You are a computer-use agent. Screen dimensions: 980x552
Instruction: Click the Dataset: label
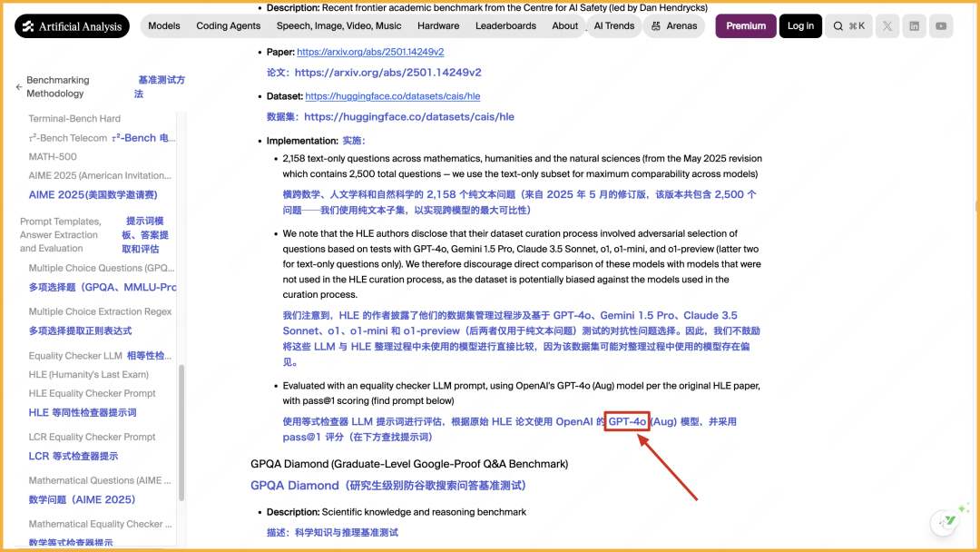pos(284,96)
